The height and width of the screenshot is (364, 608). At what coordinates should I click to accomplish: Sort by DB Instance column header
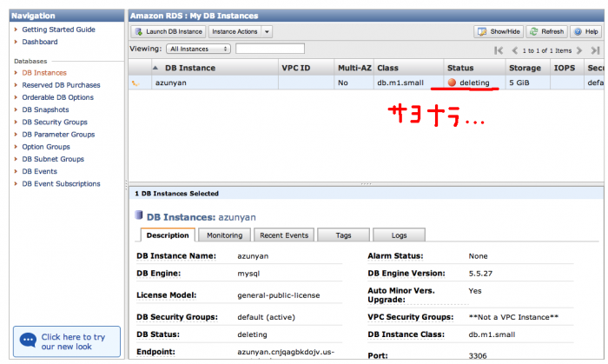pos(215,68)
